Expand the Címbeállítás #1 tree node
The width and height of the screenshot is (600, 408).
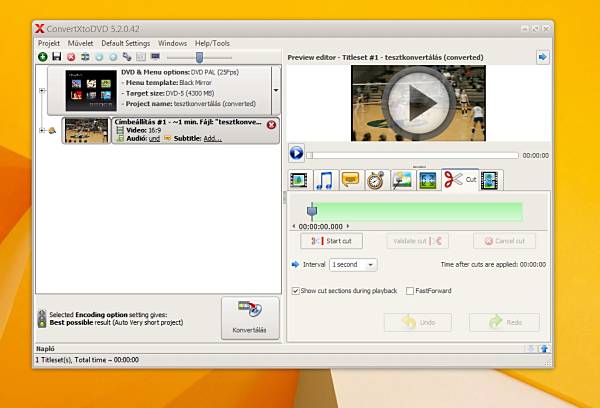[x=42, y=130]
